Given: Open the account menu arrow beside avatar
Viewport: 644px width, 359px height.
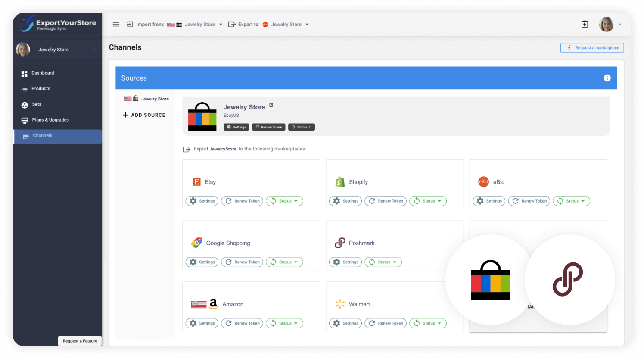Looking at the screenshot, I should pyautogui.click(x=619, y=25).
